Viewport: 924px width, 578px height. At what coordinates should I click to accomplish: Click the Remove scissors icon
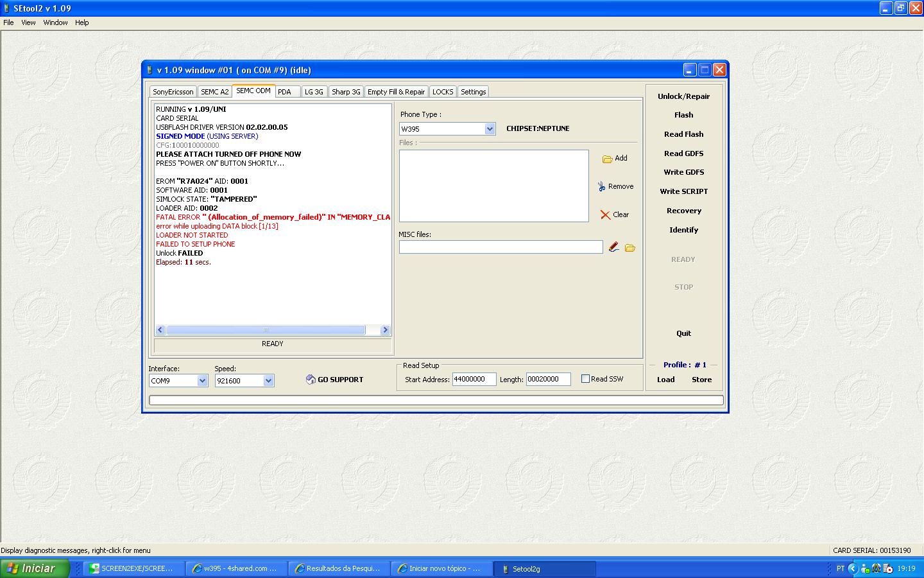tap(601, 186)
